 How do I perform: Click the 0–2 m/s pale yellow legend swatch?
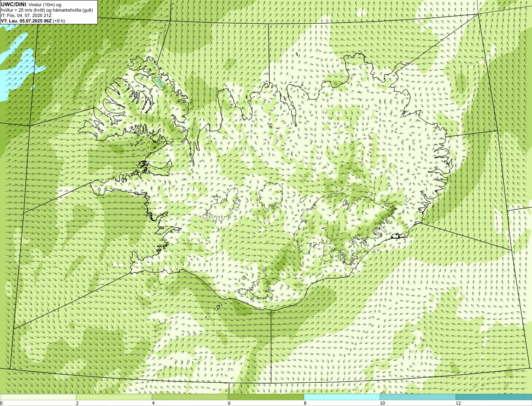[x=38, y=397]
